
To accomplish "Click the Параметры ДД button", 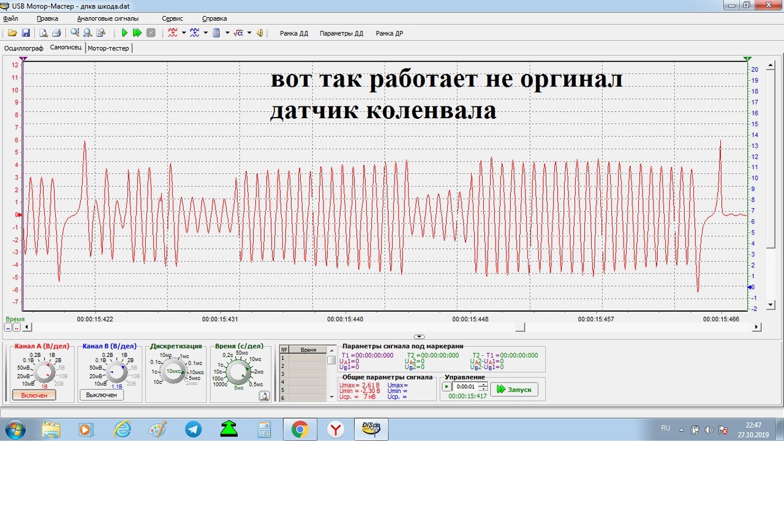I will click(x=341, y=34).
